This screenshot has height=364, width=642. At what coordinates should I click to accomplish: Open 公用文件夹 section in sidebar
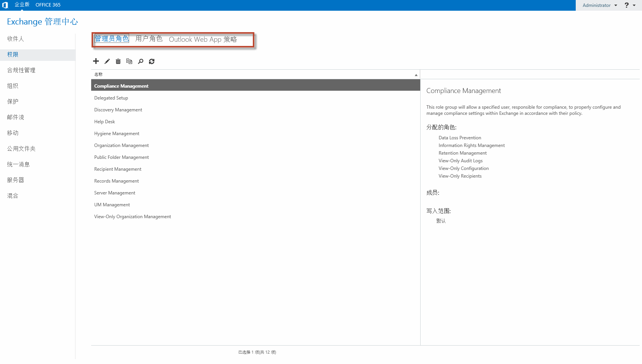click(21, 149)
